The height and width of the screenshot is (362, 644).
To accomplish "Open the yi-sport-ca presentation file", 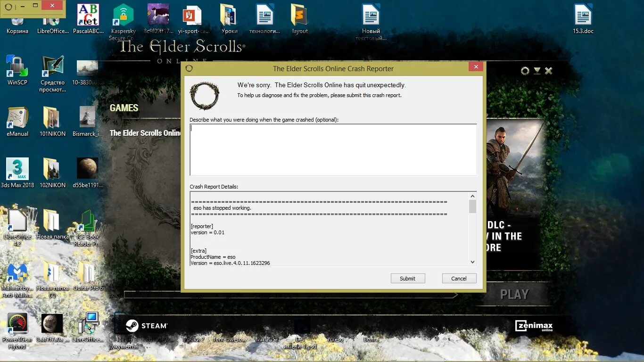I will [194, 19].
